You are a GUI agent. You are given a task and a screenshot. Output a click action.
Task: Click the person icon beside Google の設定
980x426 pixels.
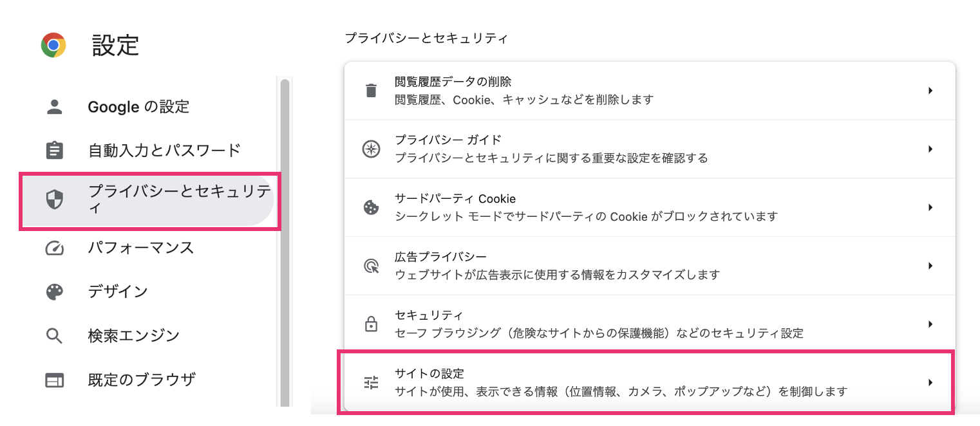tap(55, 107)
